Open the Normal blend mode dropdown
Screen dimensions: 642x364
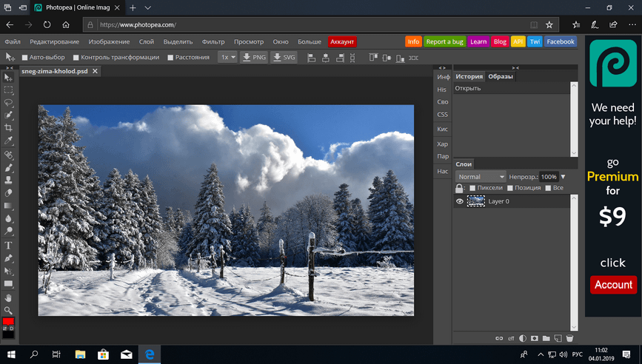pos(481,177)
